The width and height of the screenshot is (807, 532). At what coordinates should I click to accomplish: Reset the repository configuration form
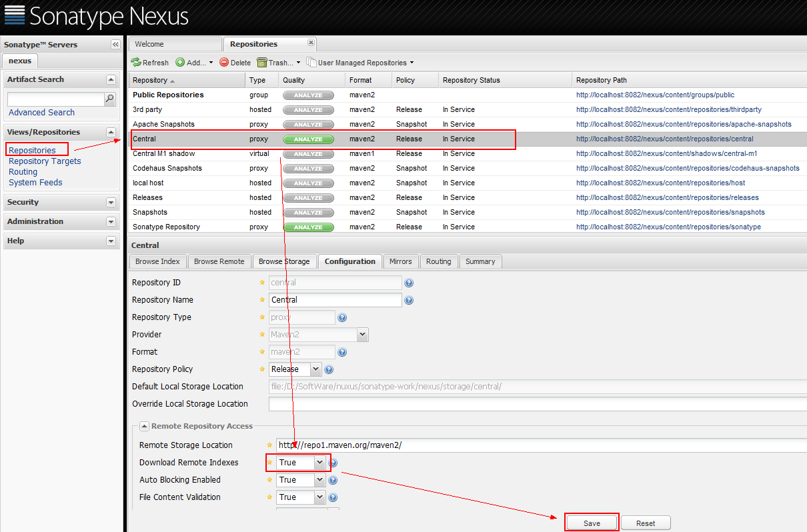(x=646, y=523)
